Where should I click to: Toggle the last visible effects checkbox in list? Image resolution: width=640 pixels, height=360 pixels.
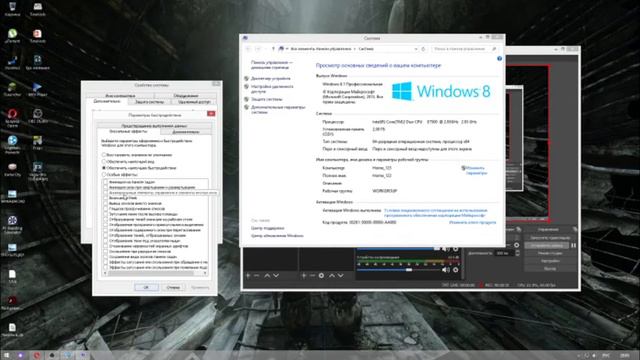click(106, 267)
